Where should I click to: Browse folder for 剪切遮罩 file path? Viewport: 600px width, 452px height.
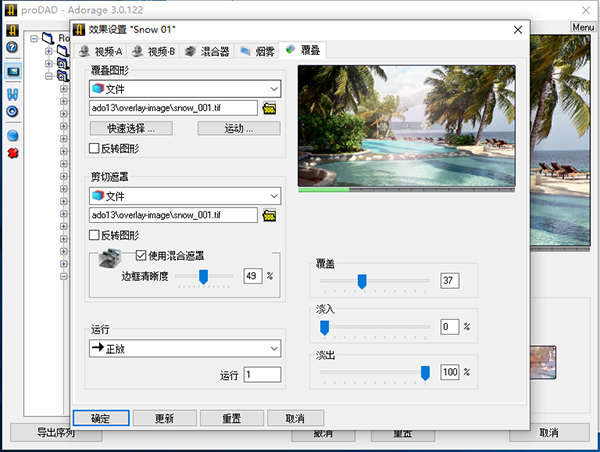tap(269, 215)
